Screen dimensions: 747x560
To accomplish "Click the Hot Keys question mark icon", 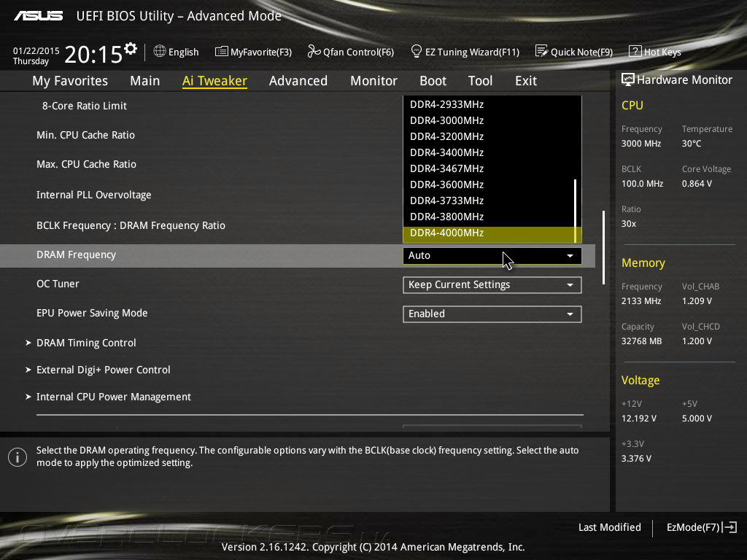I will pos(635,51).
